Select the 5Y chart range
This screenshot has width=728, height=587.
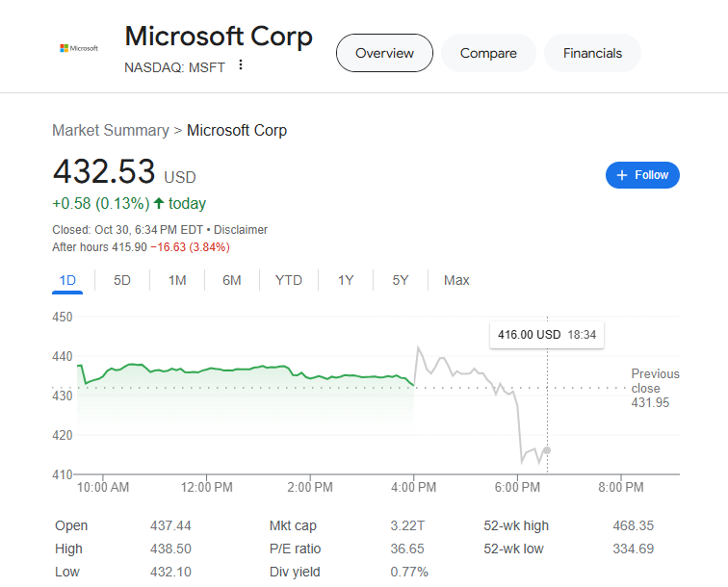[401, 280]
